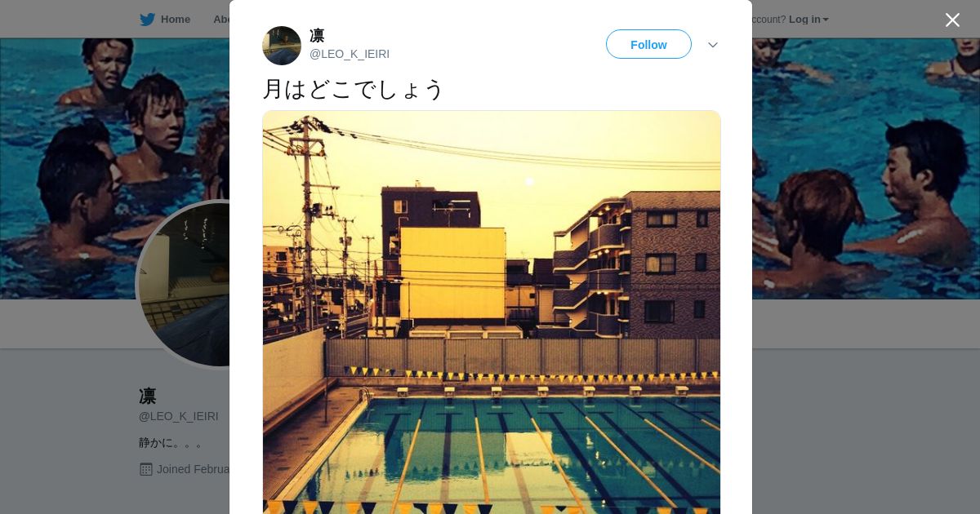Click the Joined February date text

[x=193, y=469]
